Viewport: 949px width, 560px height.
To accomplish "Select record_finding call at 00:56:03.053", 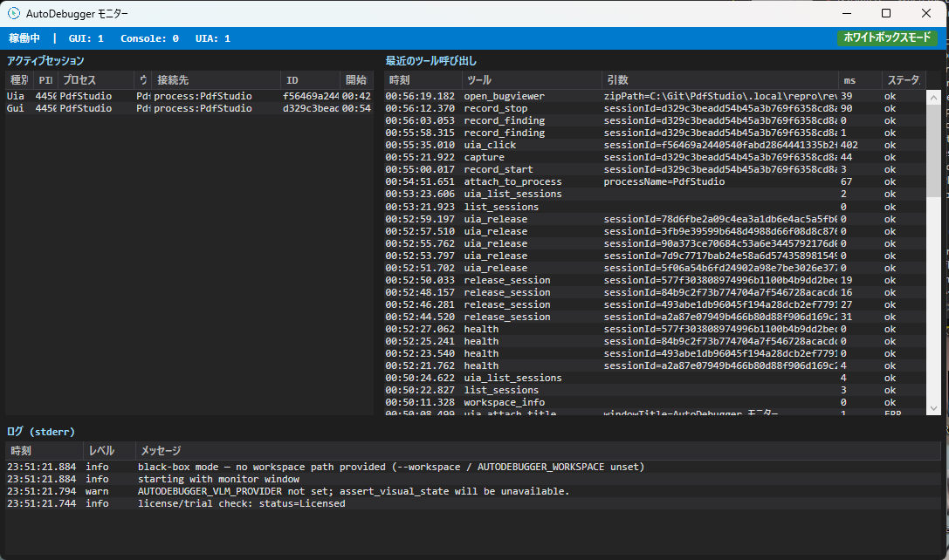I will 655,120.
